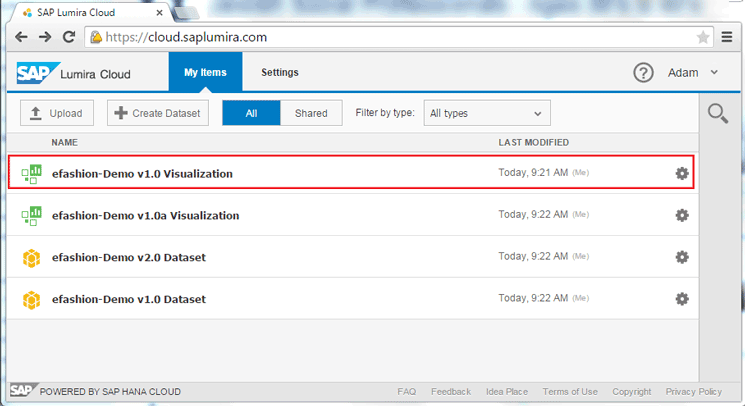Open efashion-Demo v2.0 Dataset item
This screenshot has height=406, width=745.
pyautogui.click(x=129, y=257)
